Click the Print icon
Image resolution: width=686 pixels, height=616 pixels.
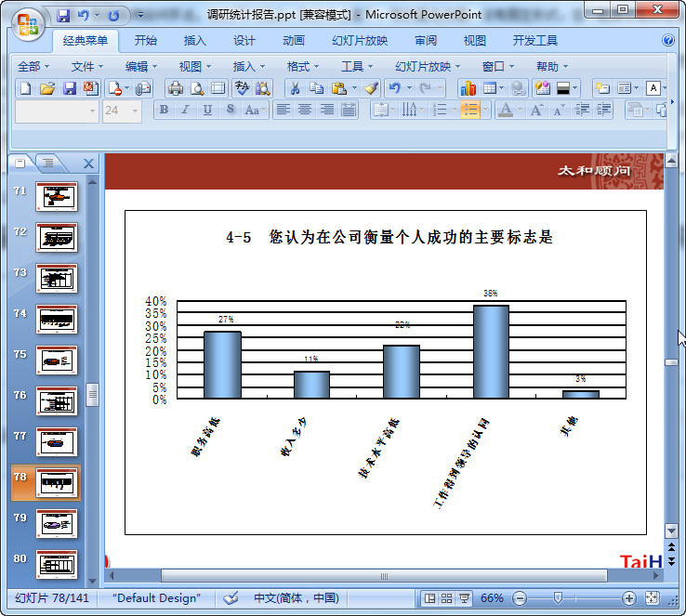pos(176,88)
